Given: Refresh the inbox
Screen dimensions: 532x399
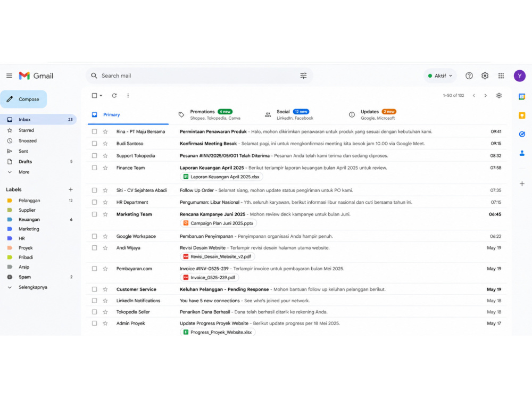Looking at the screenshot, I should [114, 95].
